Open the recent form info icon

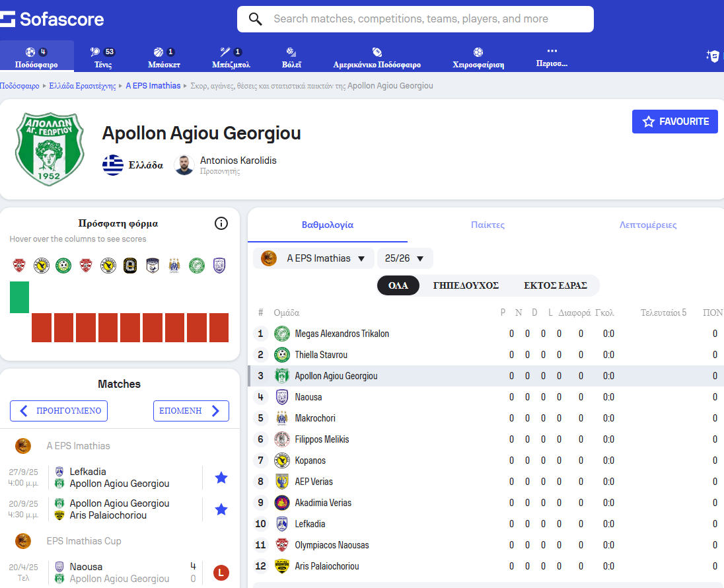click(x=221, y=223)
